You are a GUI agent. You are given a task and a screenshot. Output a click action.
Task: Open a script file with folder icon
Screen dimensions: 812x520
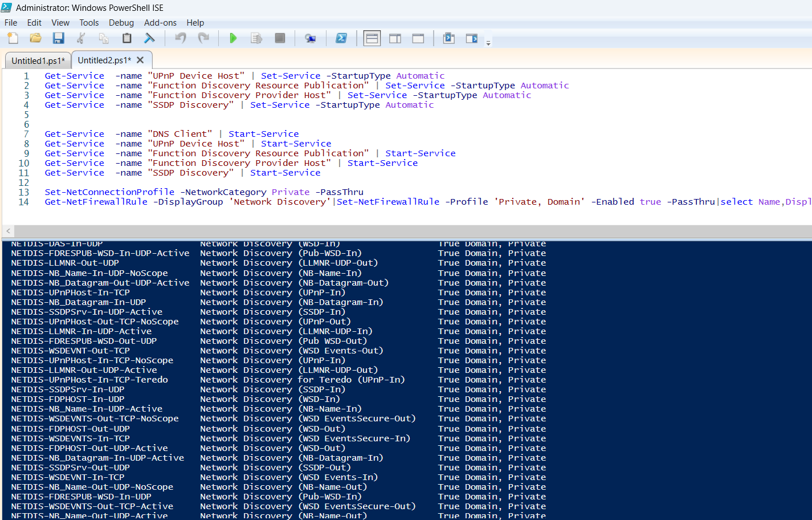pyautogui.click(x=35, y=38)
